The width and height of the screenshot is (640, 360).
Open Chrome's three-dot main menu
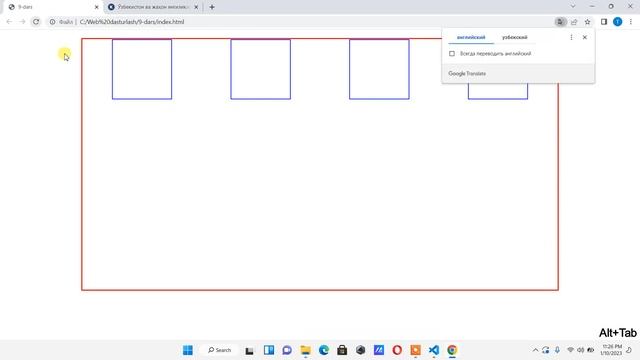(x=631, y=22)
